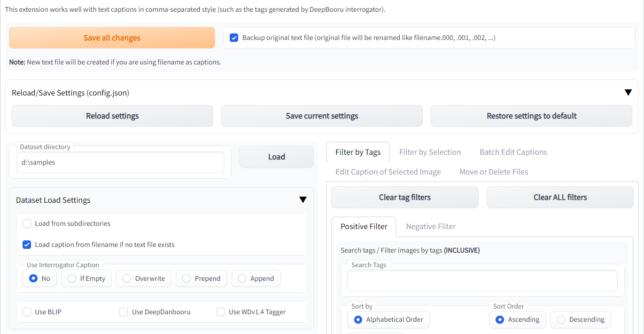Switch to the Negative Filter tab
Screen dimensions: 644x334
point(431,226)
